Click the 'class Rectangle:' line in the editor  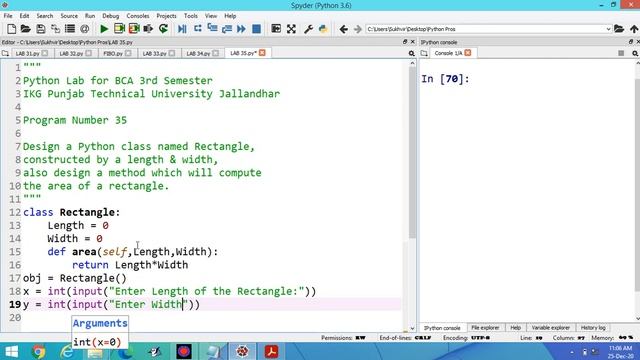[72, 212]
